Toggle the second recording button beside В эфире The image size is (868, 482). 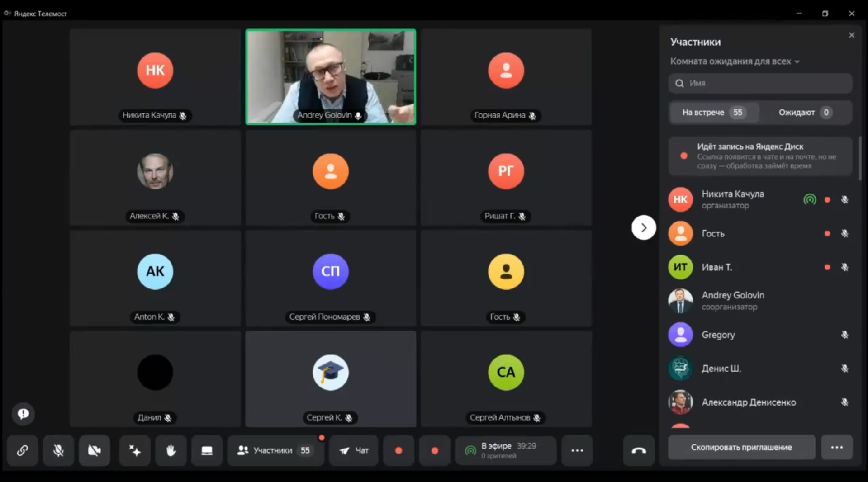435,450
